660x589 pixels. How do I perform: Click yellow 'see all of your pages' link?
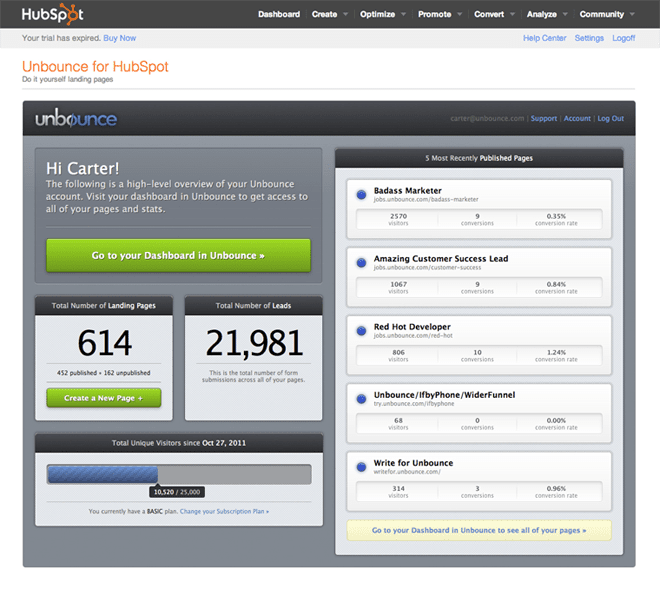pos(479,530)
